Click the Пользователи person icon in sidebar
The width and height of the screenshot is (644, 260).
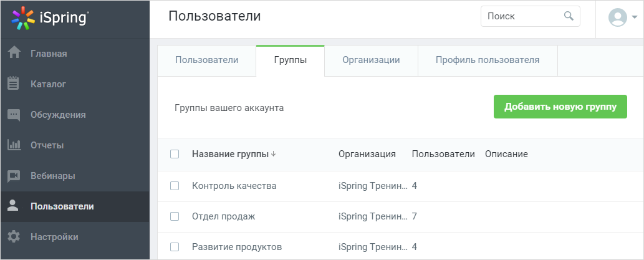[x=14, y=206]
